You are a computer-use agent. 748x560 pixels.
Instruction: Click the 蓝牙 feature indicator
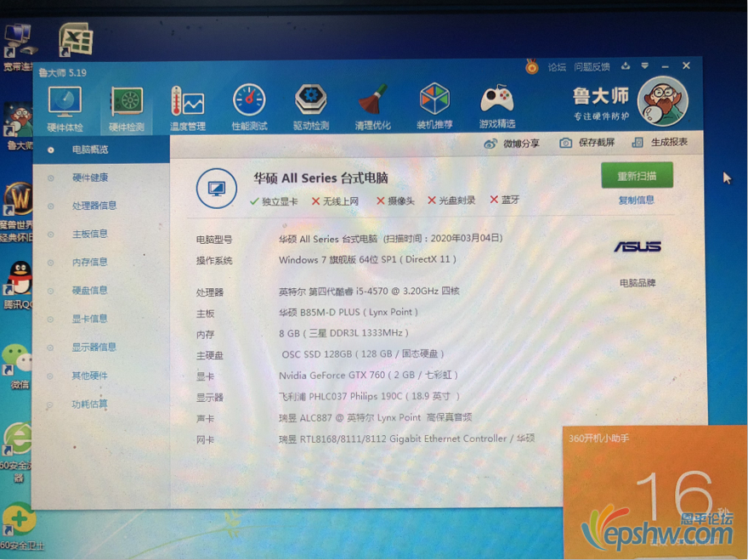505,200
